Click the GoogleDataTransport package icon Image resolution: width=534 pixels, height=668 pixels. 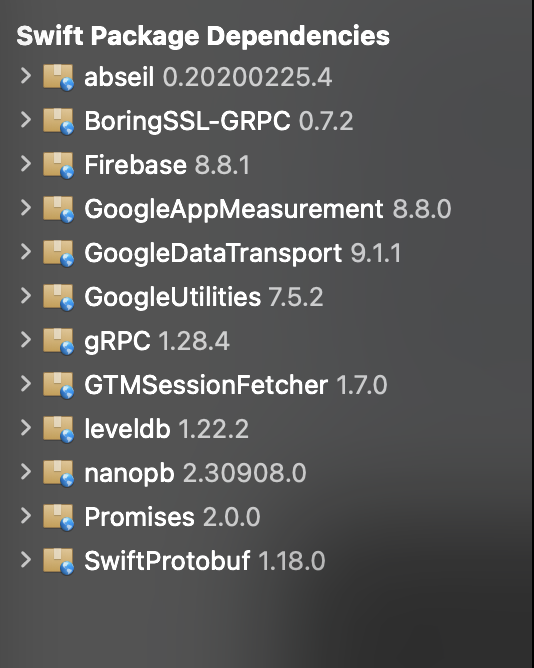[58, 253]
